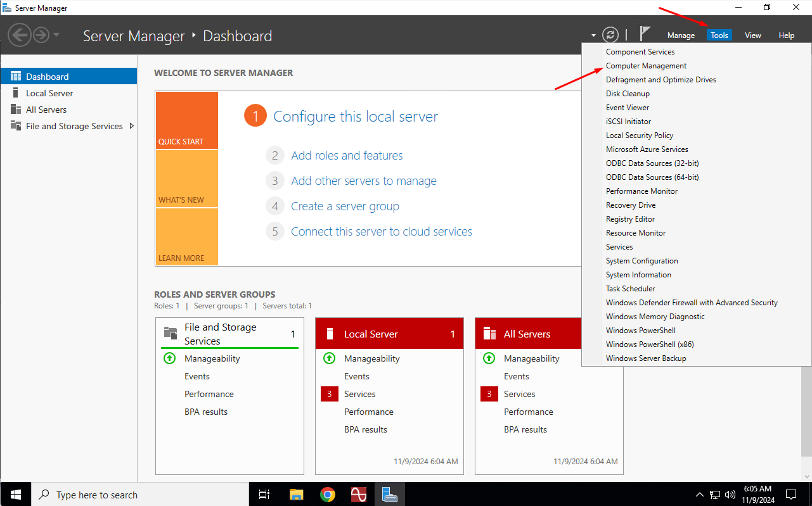
Task: Show hidden system tray icons
Action: pos(700,495)
